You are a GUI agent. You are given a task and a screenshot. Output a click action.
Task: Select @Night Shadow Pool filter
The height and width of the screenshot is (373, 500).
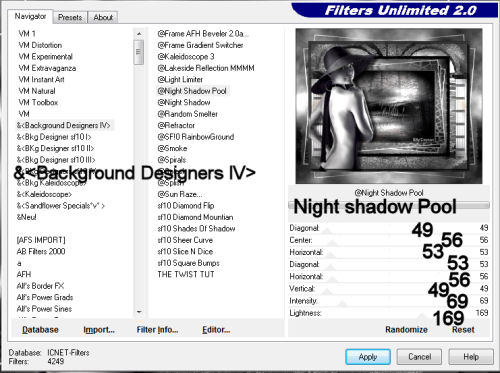point(192,91)
